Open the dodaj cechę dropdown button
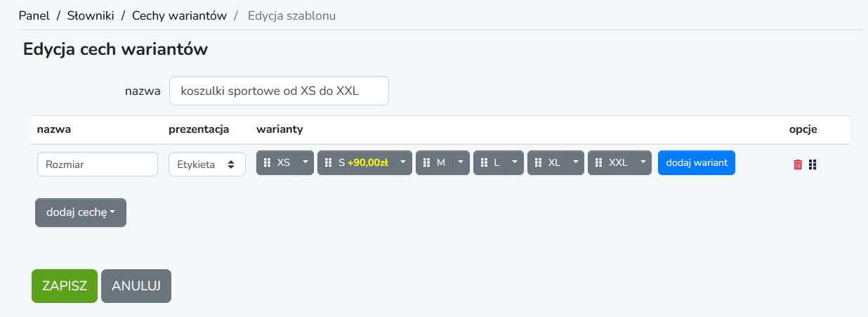This screenshot has height=317, width=868. tap(81, 212)
